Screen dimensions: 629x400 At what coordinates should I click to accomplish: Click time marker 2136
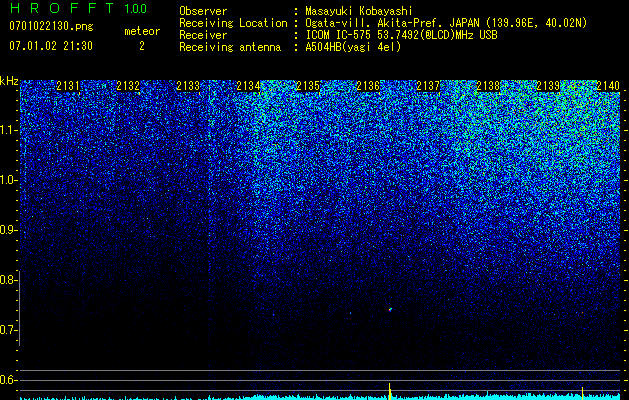click(x=368, y=86)
